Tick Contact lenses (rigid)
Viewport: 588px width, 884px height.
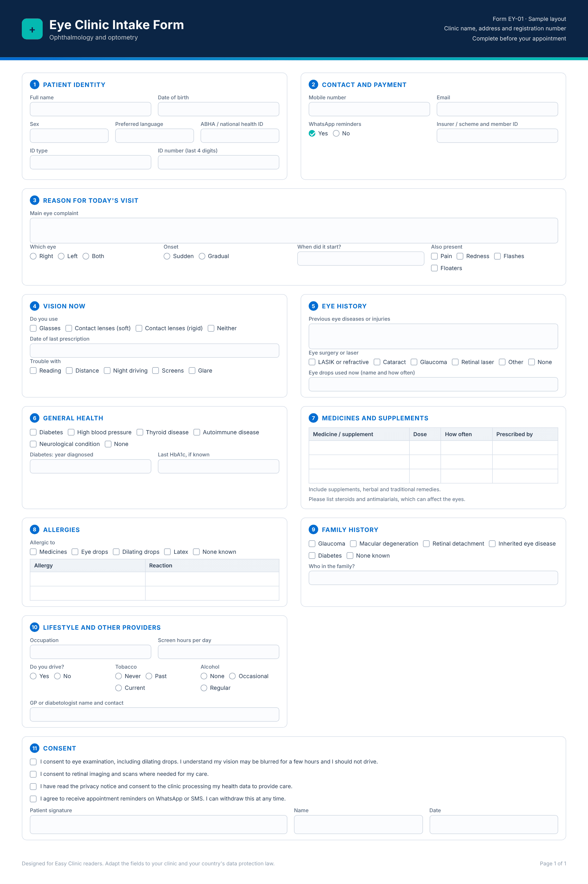[139, 328]
